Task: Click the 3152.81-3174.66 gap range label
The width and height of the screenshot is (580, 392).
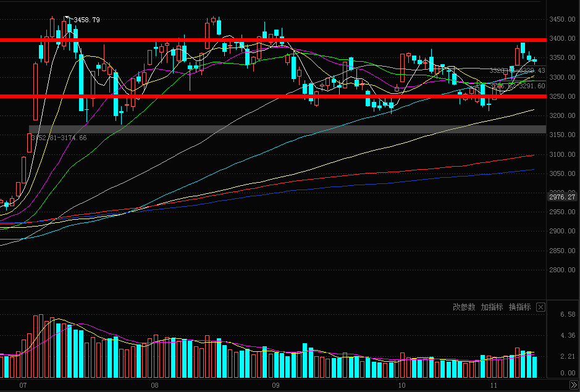Action: [x=59, y=138]
